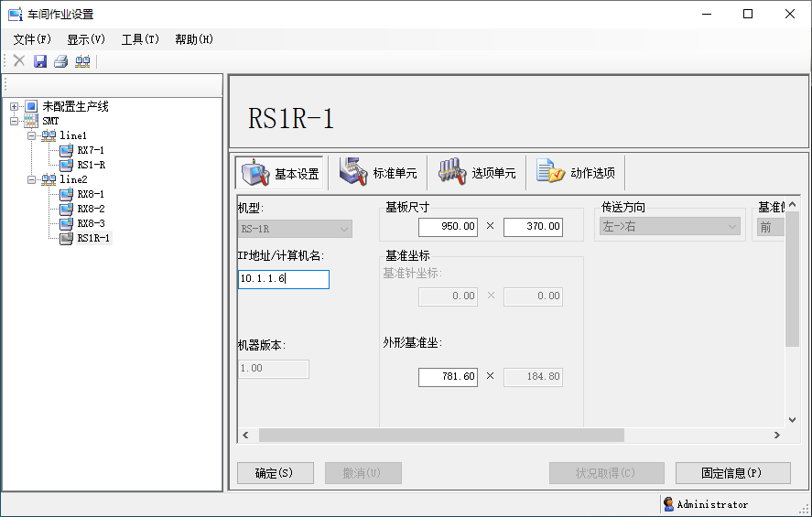Click the 确定(S) button
Viewport: 812px width, 517px height.
point(275,473)
